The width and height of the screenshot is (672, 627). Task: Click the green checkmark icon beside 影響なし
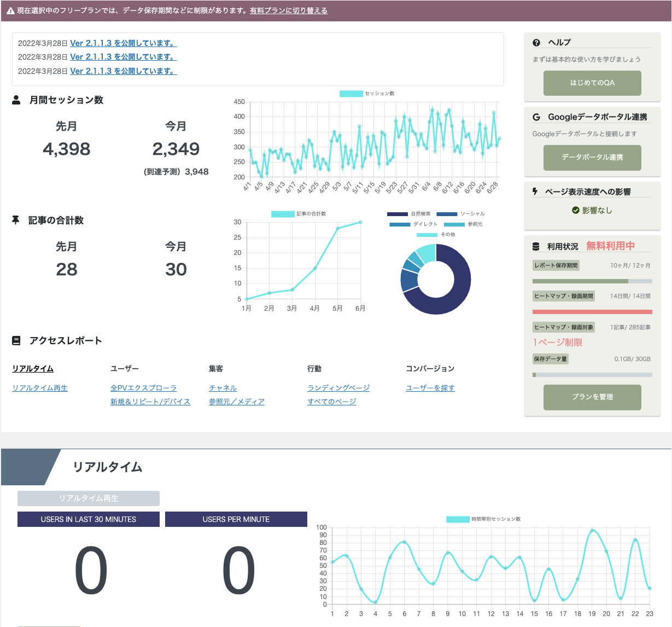[576, 210]
